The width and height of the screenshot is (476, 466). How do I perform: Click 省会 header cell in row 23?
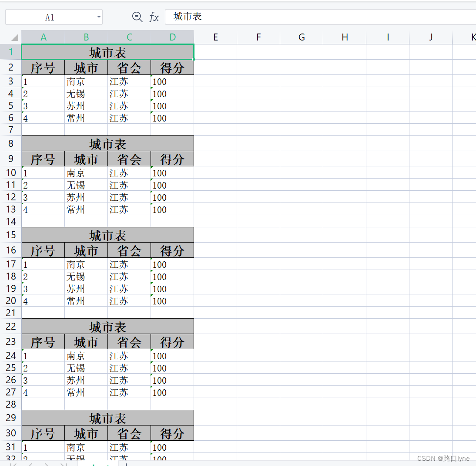[x=129, y=341]
